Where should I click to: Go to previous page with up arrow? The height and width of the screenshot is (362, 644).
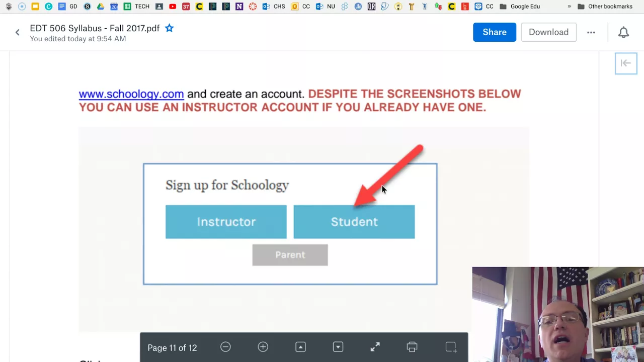coord(300,347)
